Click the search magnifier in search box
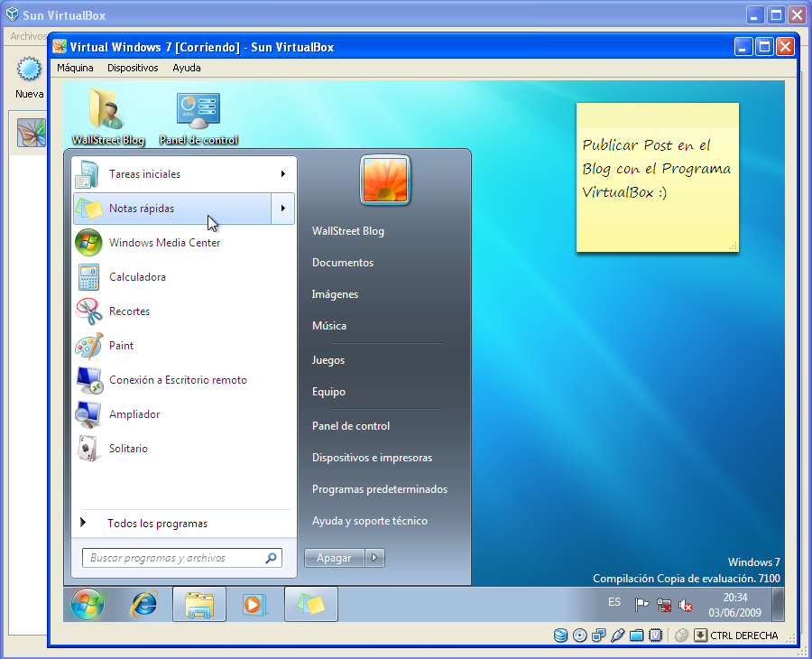Image resolution: width=812 pixels, height=659 pixels. coord(271,558)
